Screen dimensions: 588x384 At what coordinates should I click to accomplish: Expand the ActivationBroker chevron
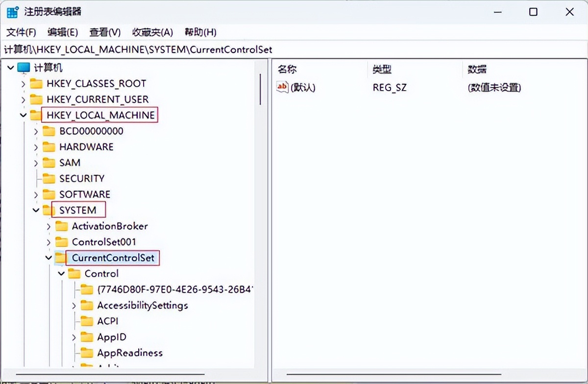tap(49, 226)
